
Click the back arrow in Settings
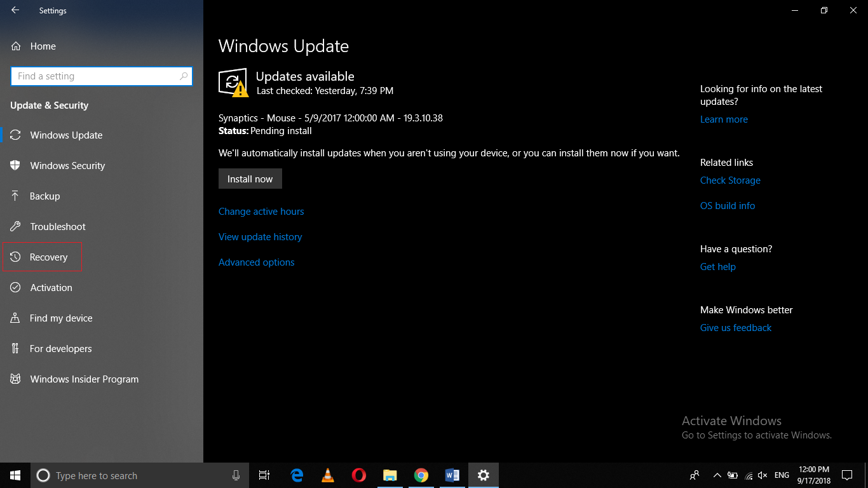tap(14, 10)
